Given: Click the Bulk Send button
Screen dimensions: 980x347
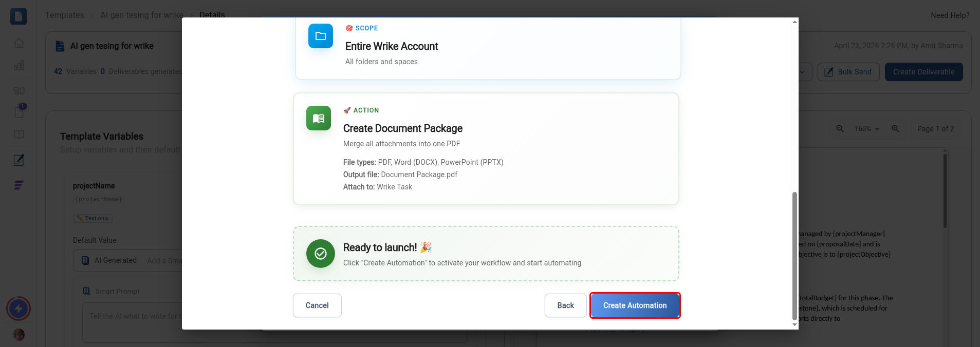Looking at the screenshot, I should [x=848, y=72].
